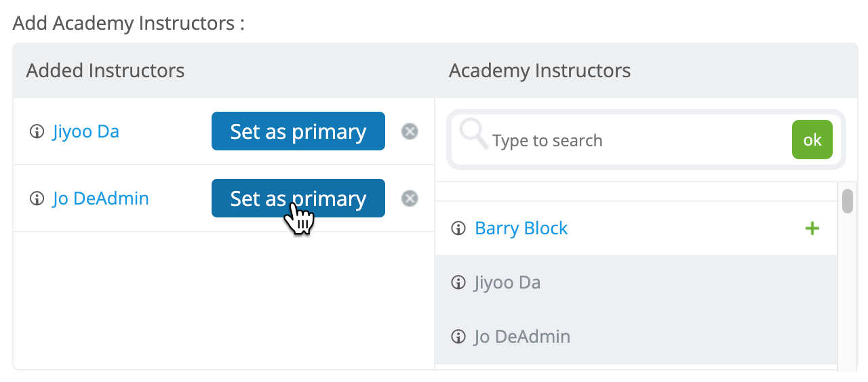Remove Jiyoo Da using the gray X icon
The width and height of the screenshot is (868, 382).
[x=410, y=131]
